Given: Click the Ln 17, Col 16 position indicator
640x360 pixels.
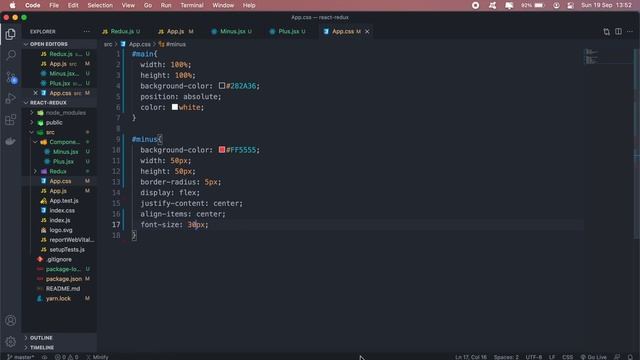Looking at the screenshot, I should coord(471,357).
